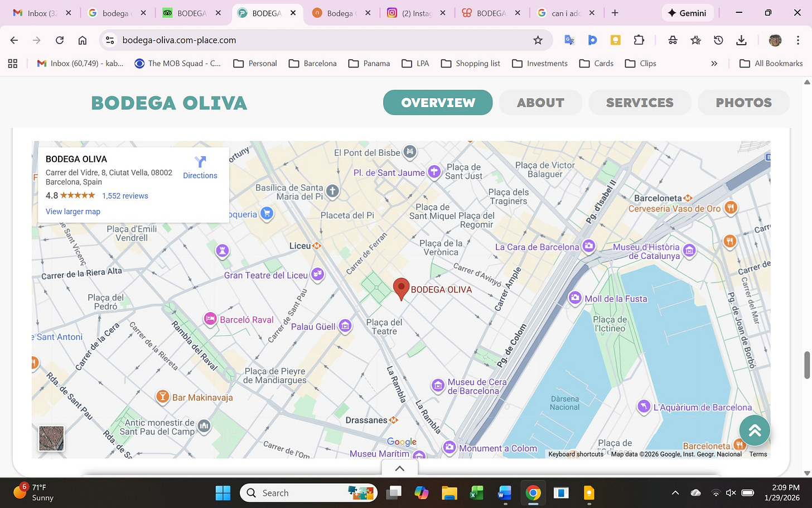Open map Terms link
812x508 pixels.
pyautogui.click(x=758, y=454)
